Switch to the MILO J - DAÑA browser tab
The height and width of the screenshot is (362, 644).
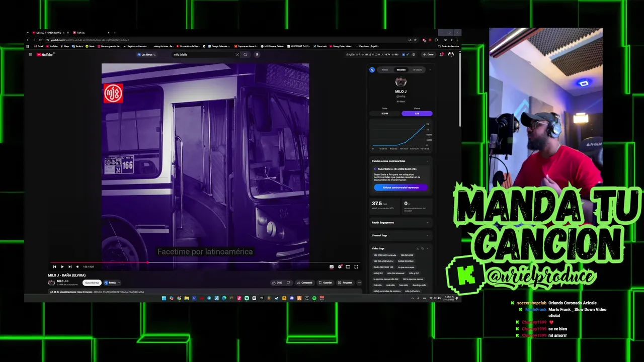[x=49, y=33]
